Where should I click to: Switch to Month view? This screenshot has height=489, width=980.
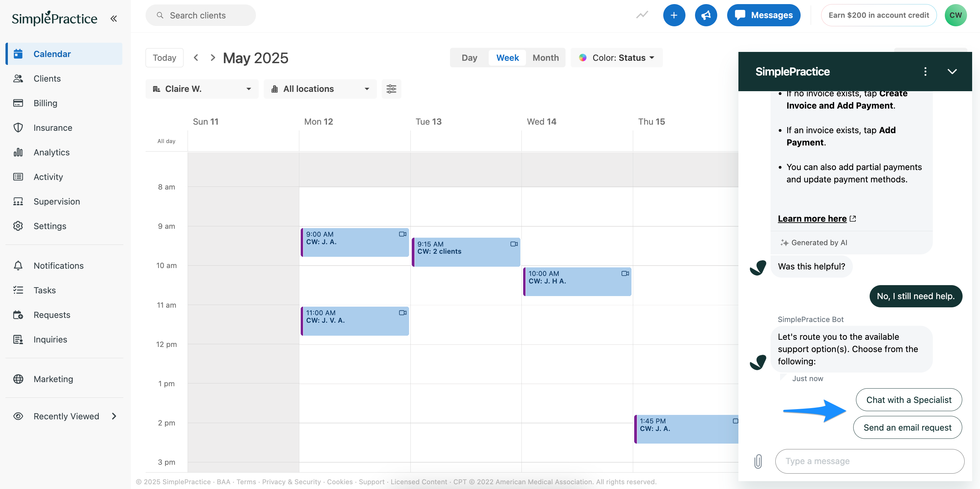pos(545,57)
